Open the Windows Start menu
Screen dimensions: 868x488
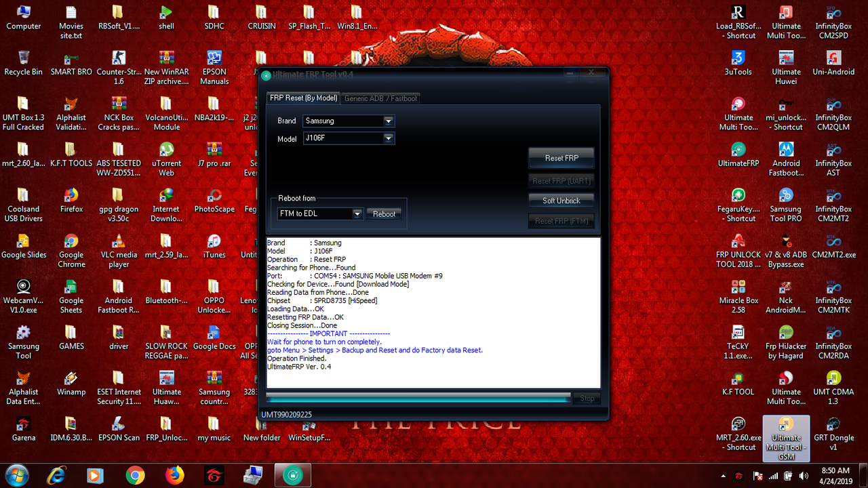(x=16, y=475)
